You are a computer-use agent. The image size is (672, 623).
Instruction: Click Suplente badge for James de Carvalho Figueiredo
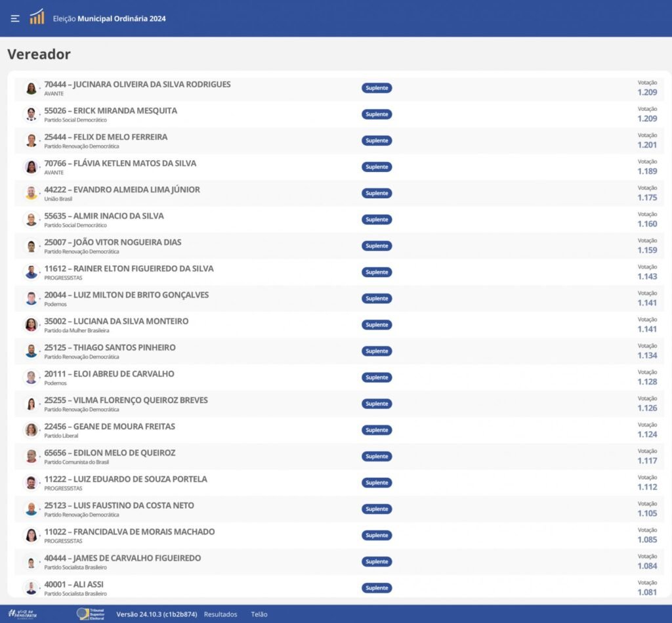[x=377, y=561]
